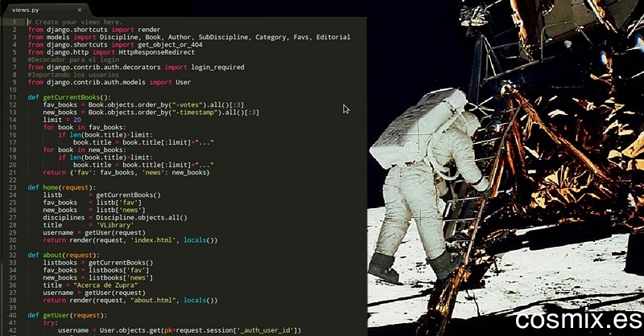Click the "return {'fav': fav_books" line
The width and height of the screenshot is (644, 336).
tap(126, 172)
